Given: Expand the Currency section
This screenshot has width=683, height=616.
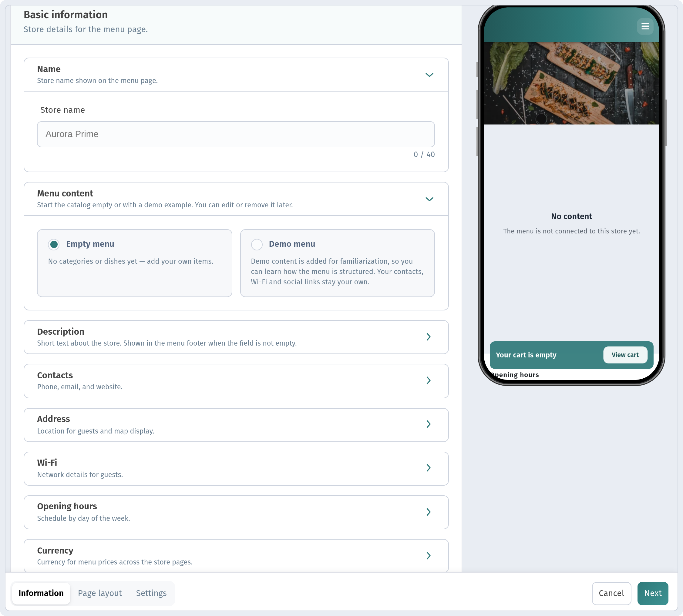Looking at the screenshot, I should (x=236, y=555).
